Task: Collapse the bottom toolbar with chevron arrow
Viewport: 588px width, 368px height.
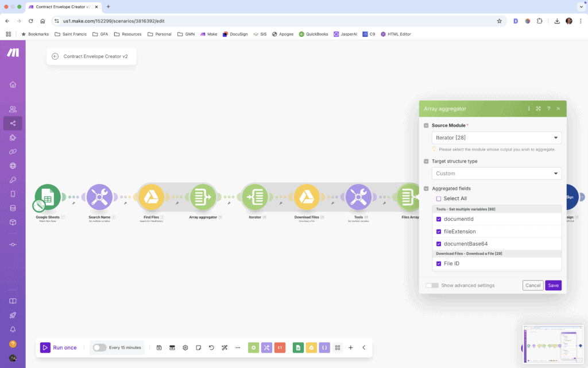Action: click(363, 348)
